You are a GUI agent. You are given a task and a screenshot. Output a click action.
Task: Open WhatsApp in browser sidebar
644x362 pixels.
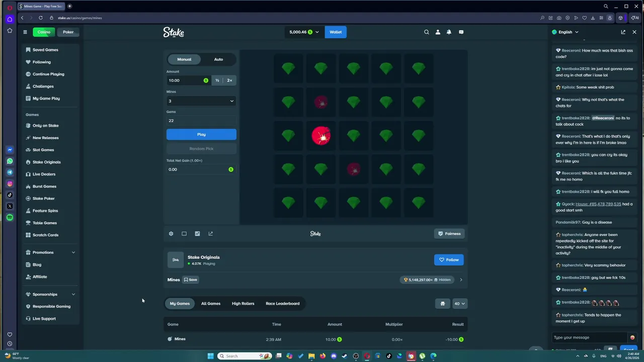pos(10,161)
